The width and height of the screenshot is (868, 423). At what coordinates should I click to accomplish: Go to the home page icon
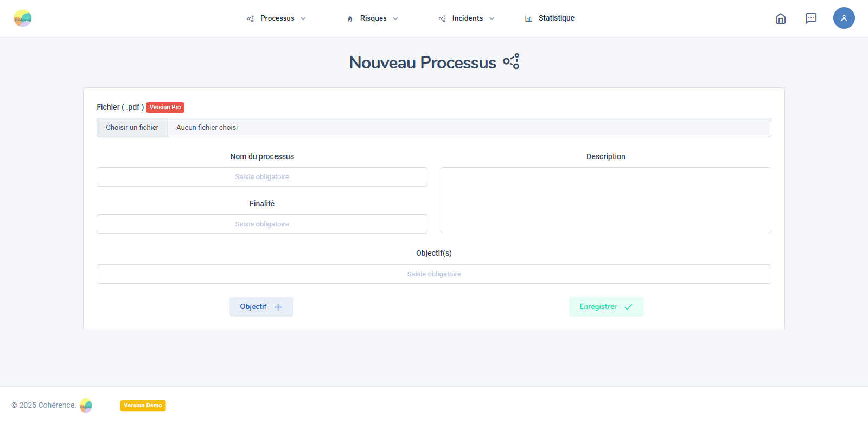pyautogui.click(x=780, y=18)
